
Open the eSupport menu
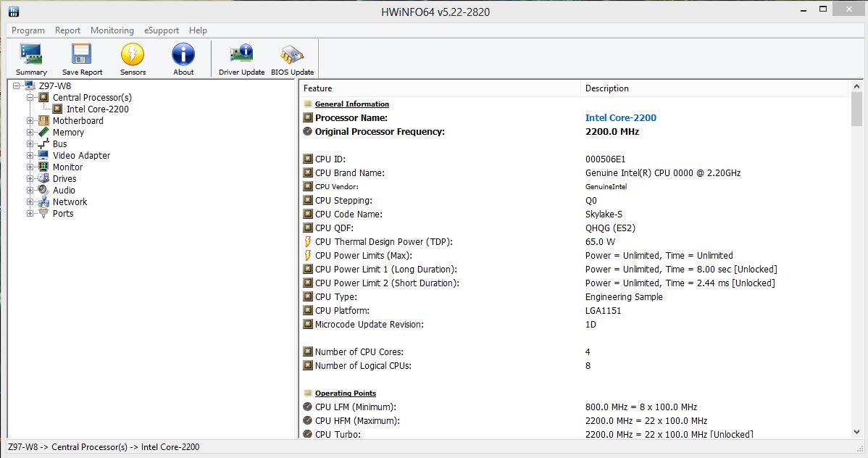(x=162, y=30)
